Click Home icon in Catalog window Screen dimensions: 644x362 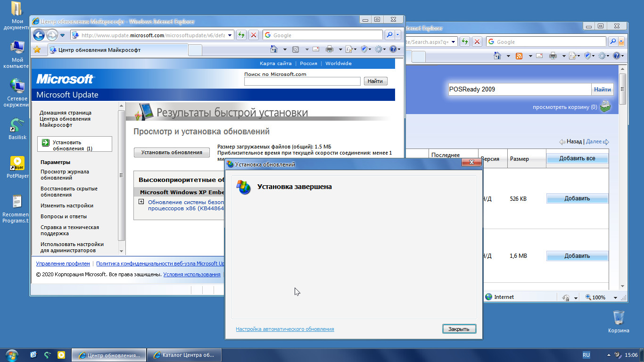[497, 56]
